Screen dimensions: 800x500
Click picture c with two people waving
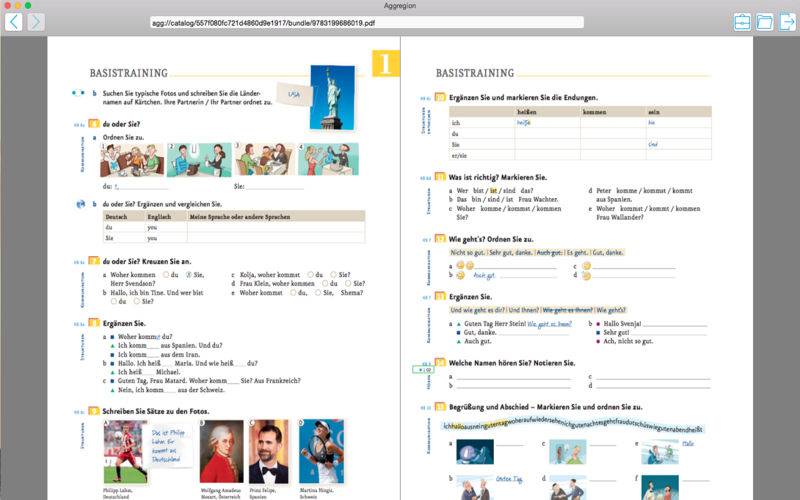pyautogui.click(x=568, y=452)
